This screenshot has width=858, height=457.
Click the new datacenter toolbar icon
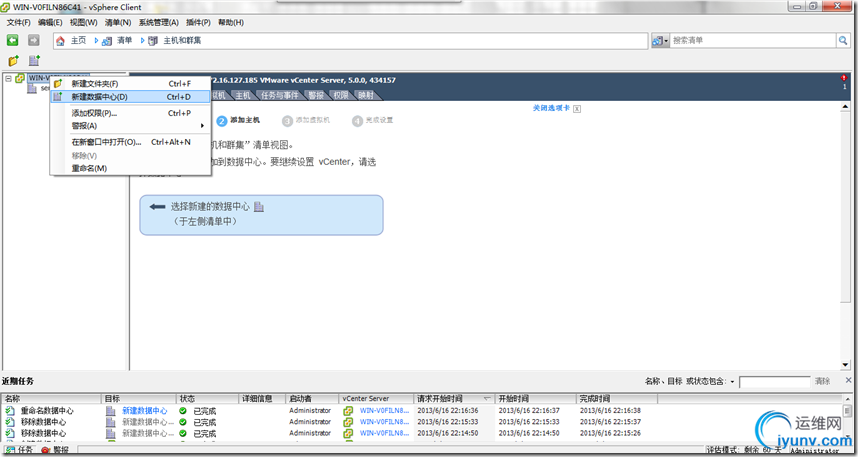[34, 61]
